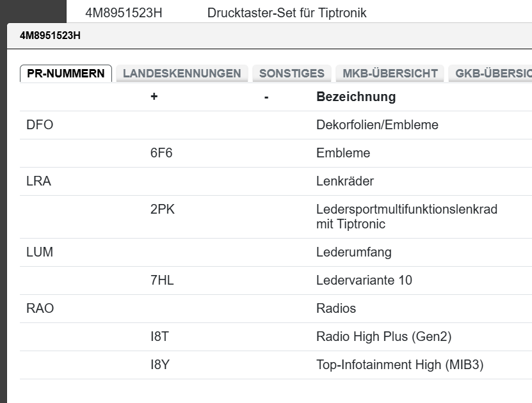Click the Bezeichnung column header
Viewport: 532px width, 403px height.
(x=356, y=97)
